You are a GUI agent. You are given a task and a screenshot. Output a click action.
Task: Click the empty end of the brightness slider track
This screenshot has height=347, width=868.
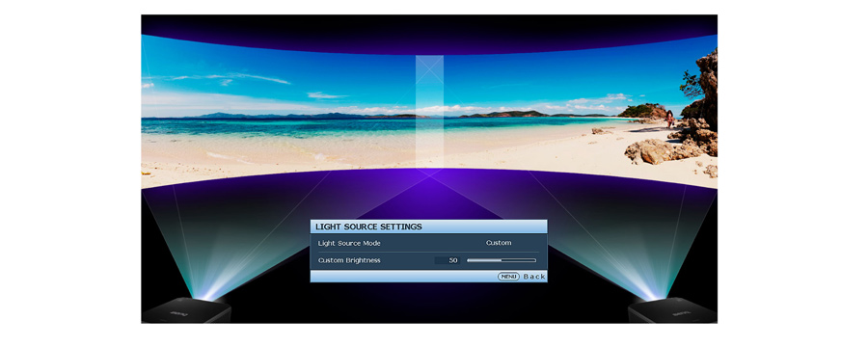pos(519,260)
